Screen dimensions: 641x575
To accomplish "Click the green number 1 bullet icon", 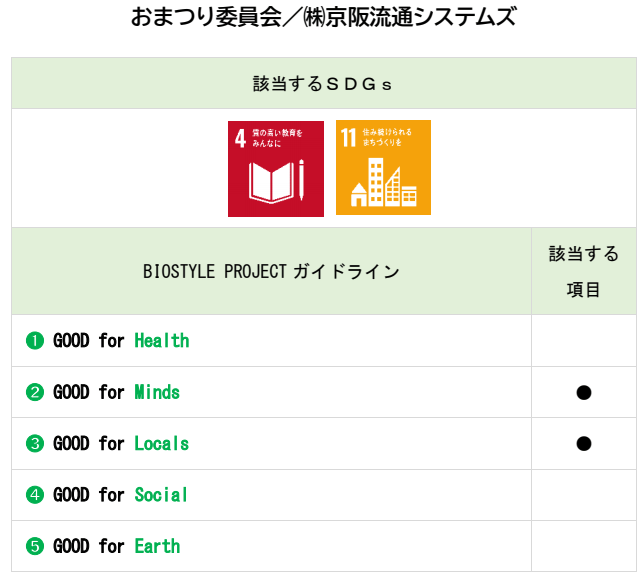I will [35, 341].
